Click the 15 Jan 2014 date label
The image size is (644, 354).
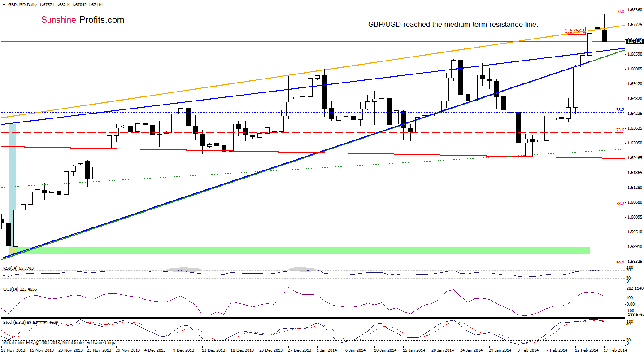414,350
